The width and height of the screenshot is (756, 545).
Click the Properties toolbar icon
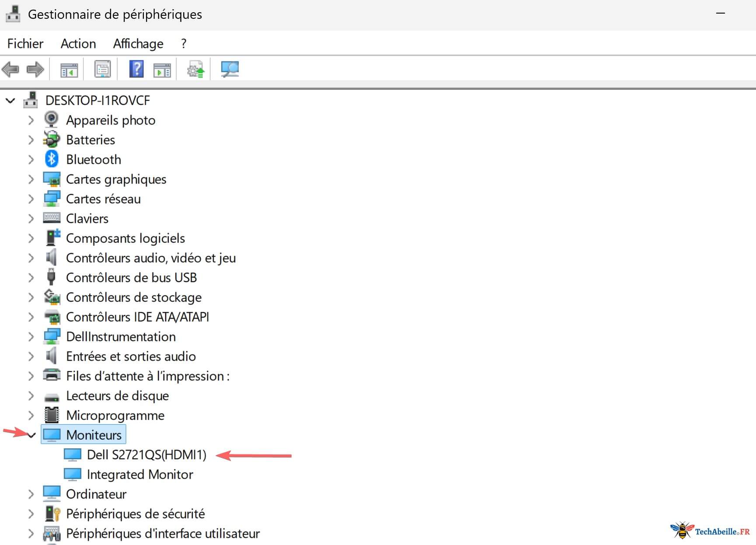click(102, 69)
